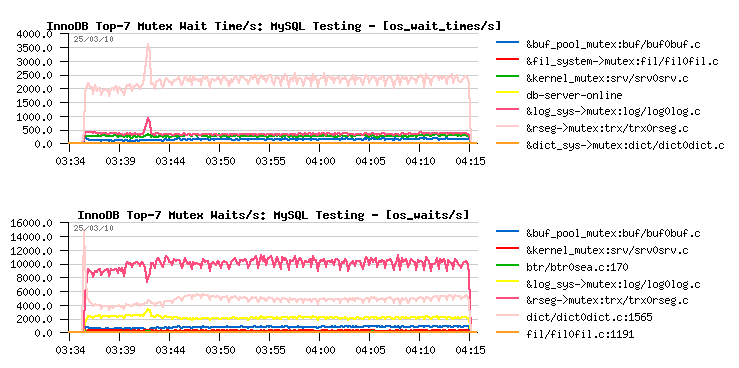Click the 25/03/10 date stamp in top chart

pyautogui.click(x=93, y=39)
